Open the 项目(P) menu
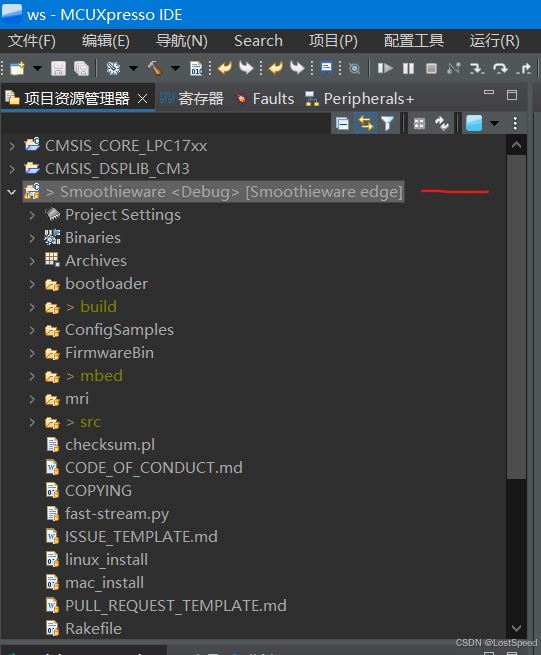This screenshot has height=655, width=541. tap(333, 41)
